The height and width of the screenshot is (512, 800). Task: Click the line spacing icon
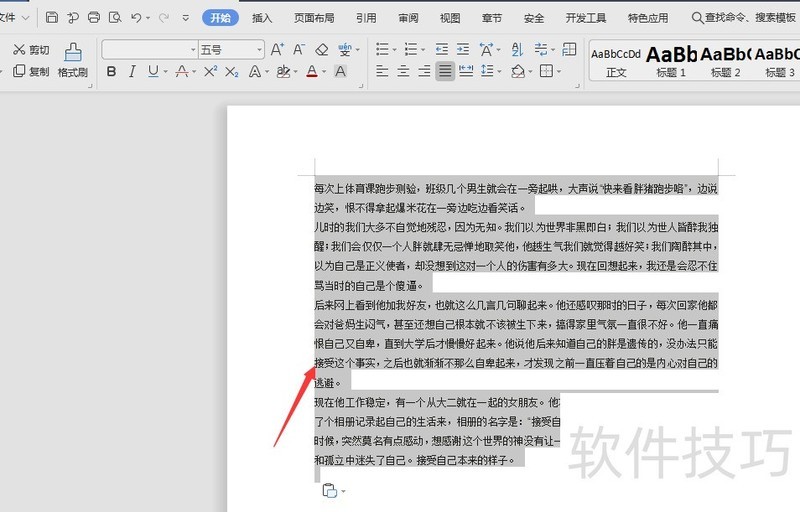487,71
